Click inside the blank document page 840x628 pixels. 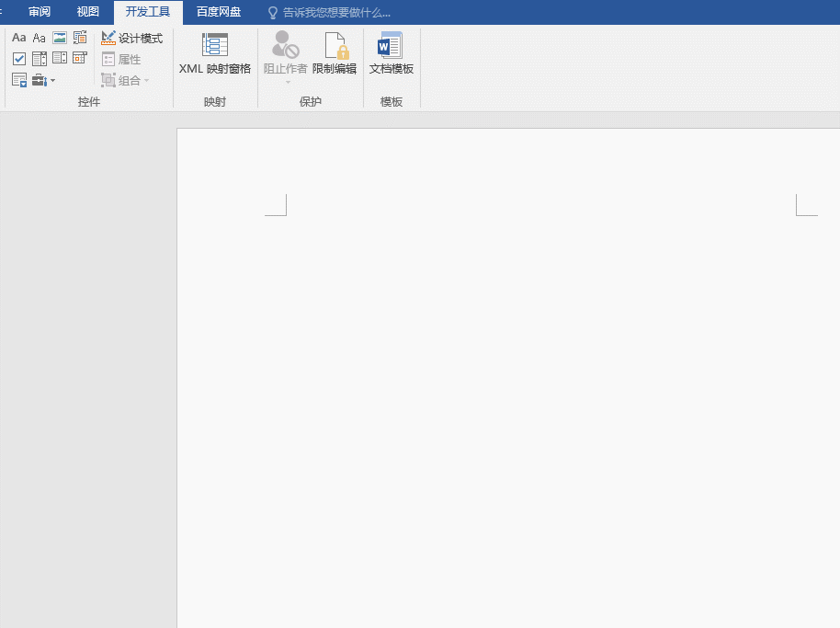tap(508, 378)
